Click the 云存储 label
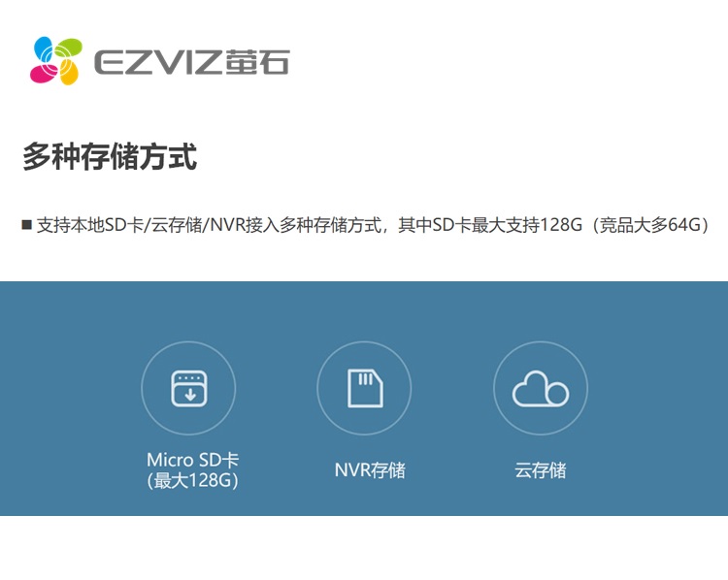Screen dimensions: 728x580 pyautogui.click(x=541, y=470)
